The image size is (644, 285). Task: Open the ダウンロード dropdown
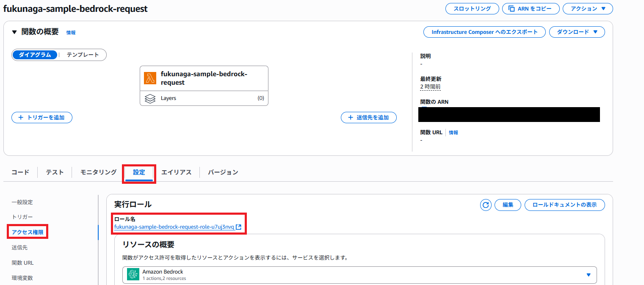[577, 32]
